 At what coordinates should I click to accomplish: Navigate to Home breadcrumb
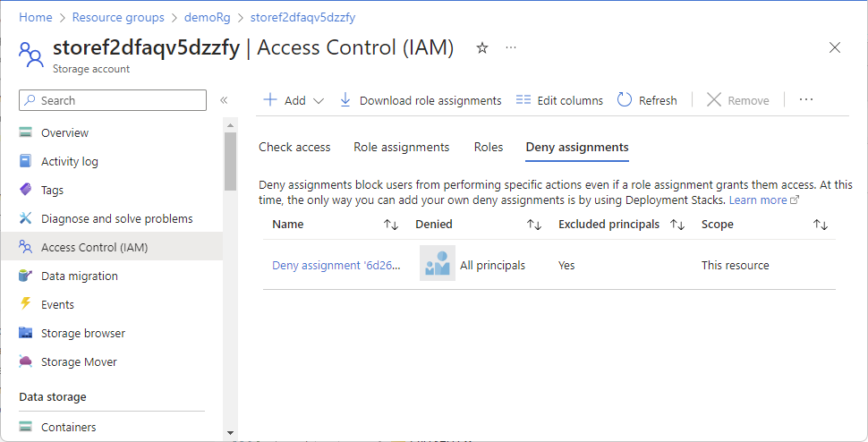click(36, 17)
